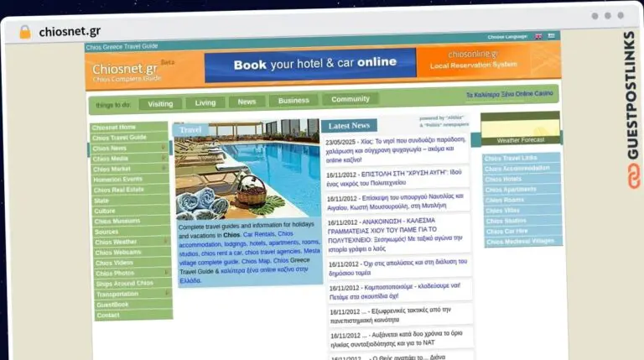Click the pool travel photo
644x360 pixels.
pyautogui.click(x=247, y=170)
